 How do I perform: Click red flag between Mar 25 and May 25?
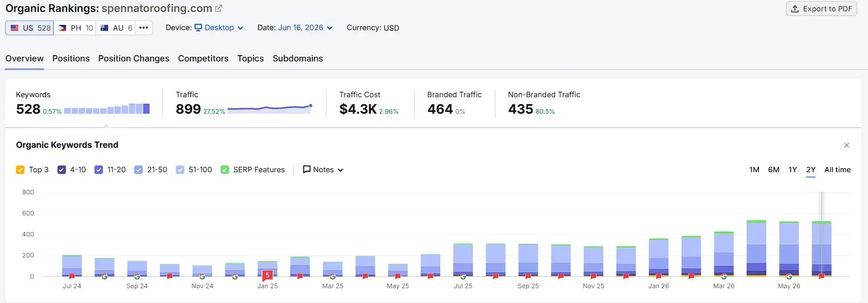tap(365, 276)
